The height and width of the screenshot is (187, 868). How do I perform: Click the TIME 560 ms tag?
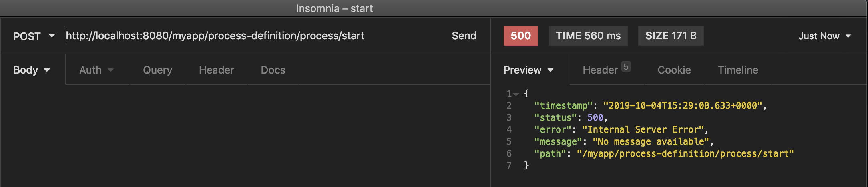(588, 36)
